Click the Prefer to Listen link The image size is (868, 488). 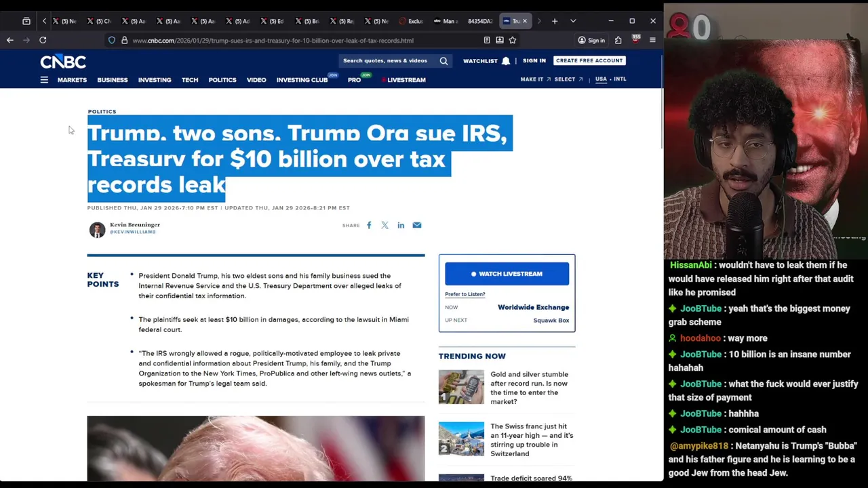(x=465, y=294)
